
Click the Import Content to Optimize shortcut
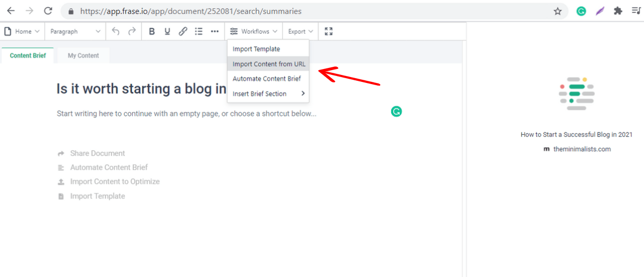115,182
